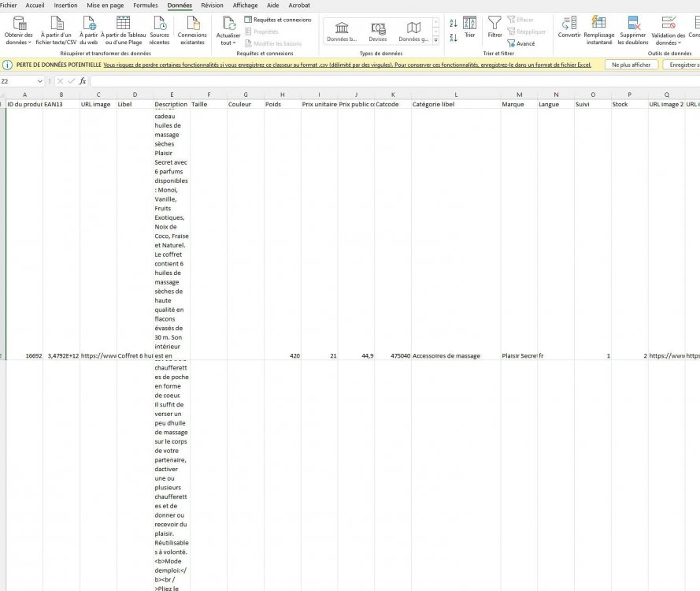Click the data loss warning link text
This screenshot has height=591, width=700.
tap(347, 65)
